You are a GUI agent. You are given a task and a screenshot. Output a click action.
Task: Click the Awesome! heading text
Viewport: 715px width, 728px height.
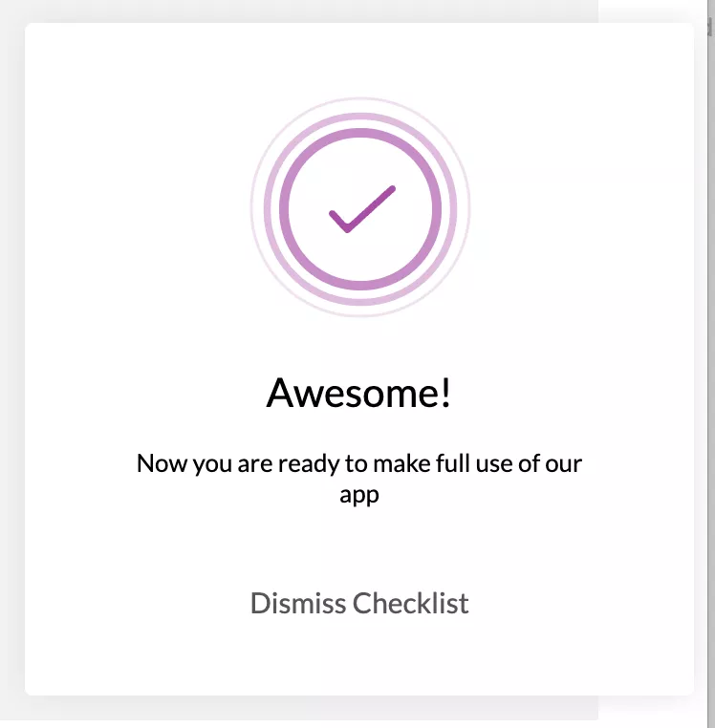pos(358,393)
